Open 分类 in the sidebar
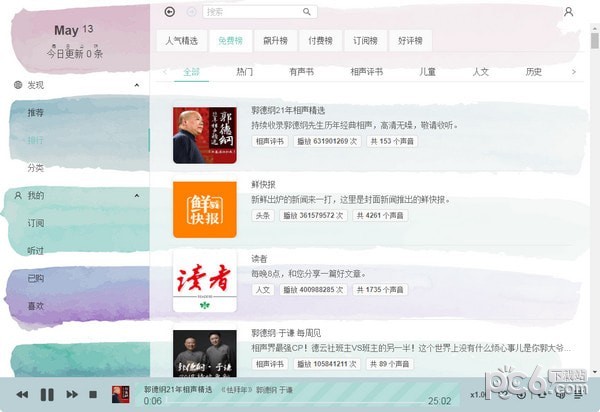Viewport: 600px width, 412px height. (36, 168)
